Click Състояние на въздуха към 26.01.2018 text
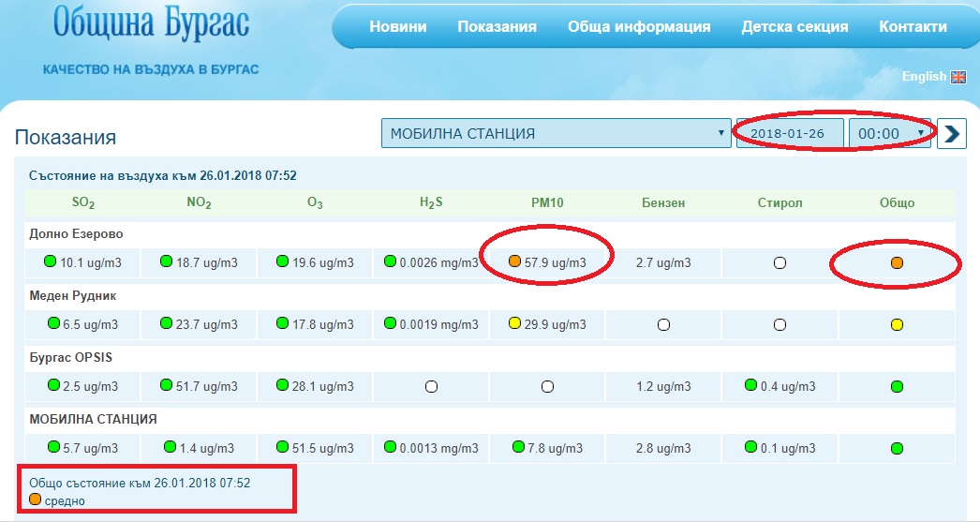980x522 pixels. click(x=162, y=175)
